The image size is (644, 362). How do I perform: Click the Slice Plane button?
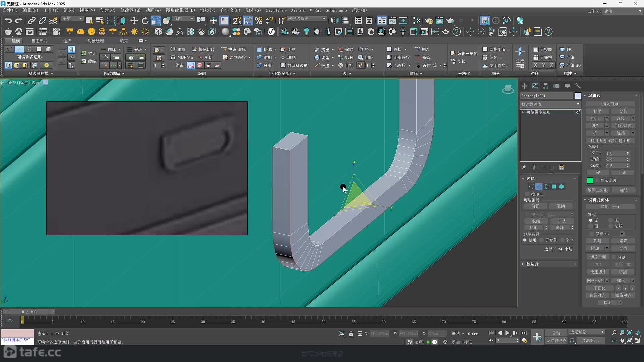[x=598, y=257]
